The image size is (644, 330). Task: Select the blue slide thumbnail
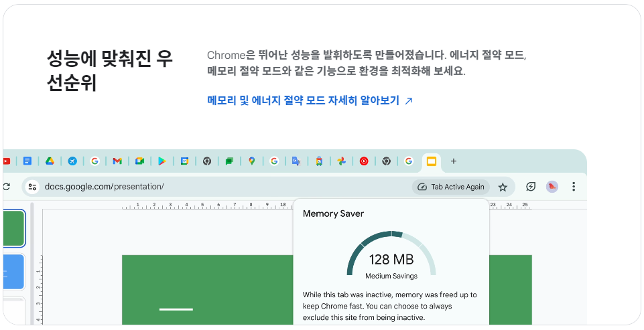(x=14, y=272)
